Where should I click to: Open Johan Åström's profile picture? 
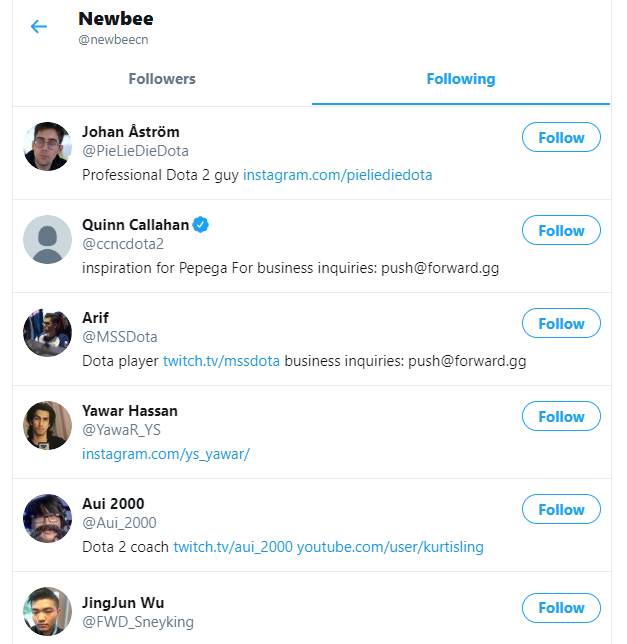pyautogui.click(x=47, y=147)
